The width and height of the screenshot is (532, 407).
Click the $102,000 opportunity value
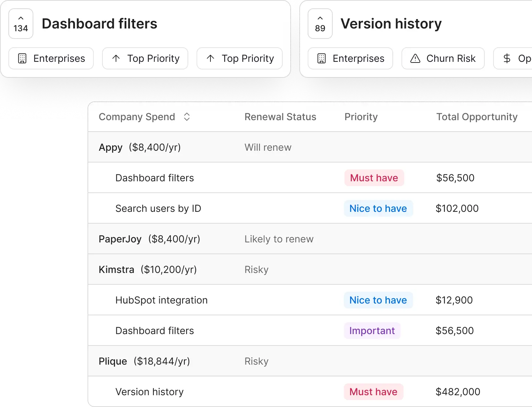[x=457, y=208]
